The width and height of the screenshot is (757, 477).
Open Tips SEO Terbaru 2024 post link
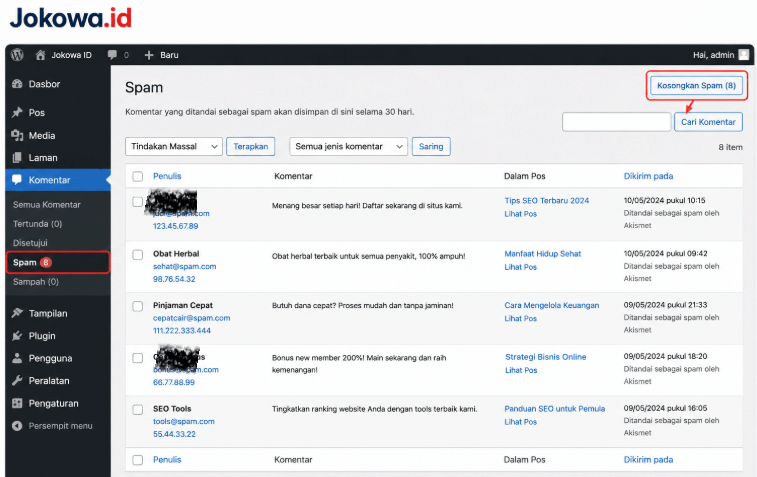coord(547,200)
